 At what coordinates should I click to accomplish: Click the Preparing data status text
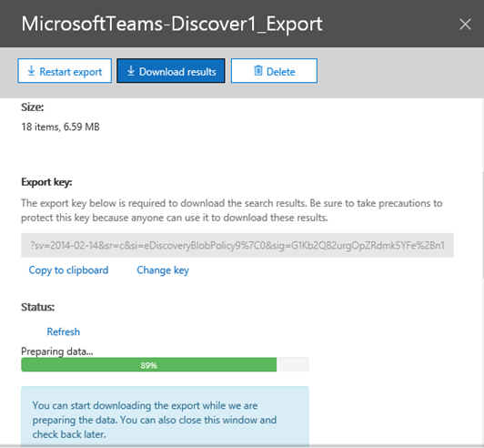(56, 351)
